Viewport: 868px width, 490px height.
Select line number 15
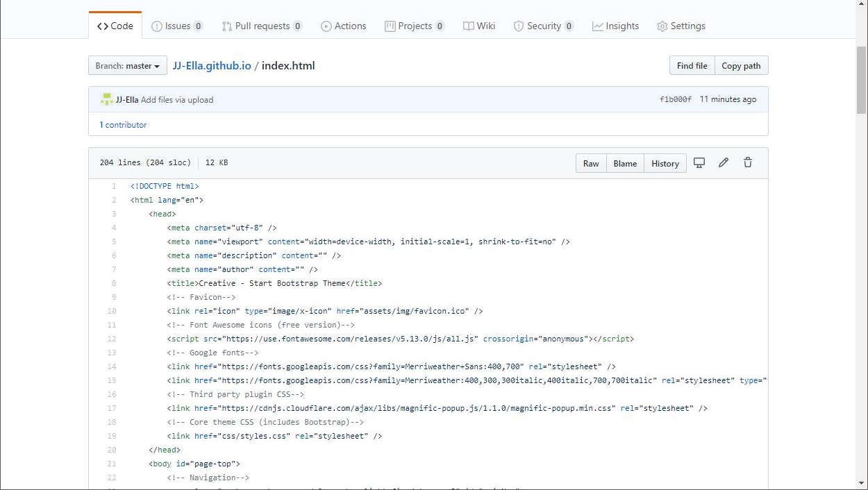[112, 380]
